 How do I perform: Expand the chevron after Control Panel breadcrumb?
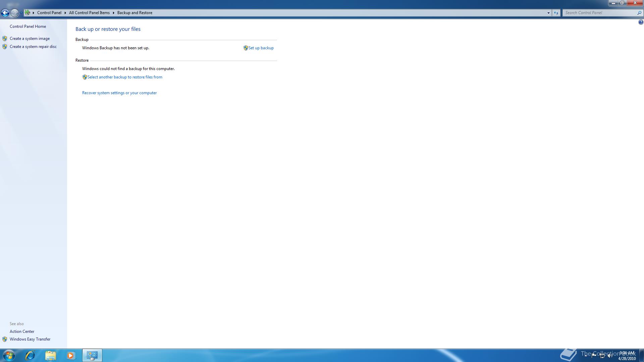coord(65,13)
